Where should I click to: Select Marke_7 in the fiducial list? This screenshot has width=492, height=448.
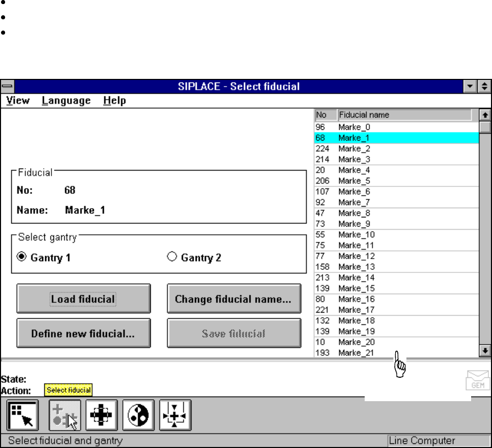[x=396, y=202]
